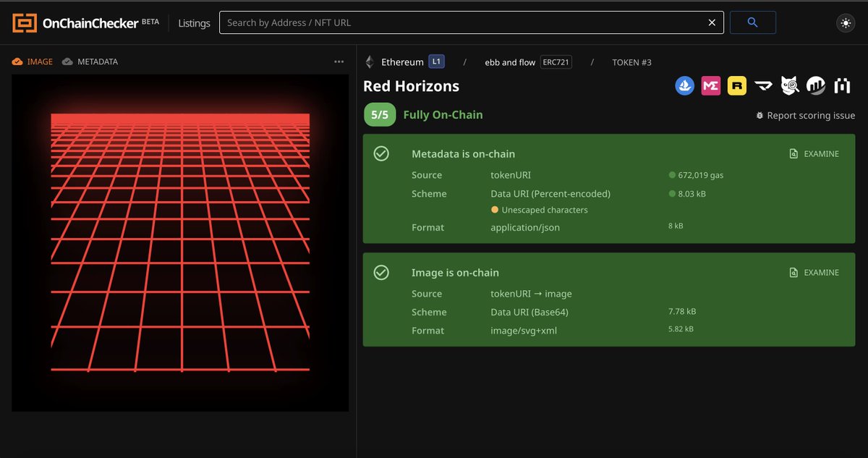
Task: Click the Ethereum diamond logo icon
Action: 370,62
